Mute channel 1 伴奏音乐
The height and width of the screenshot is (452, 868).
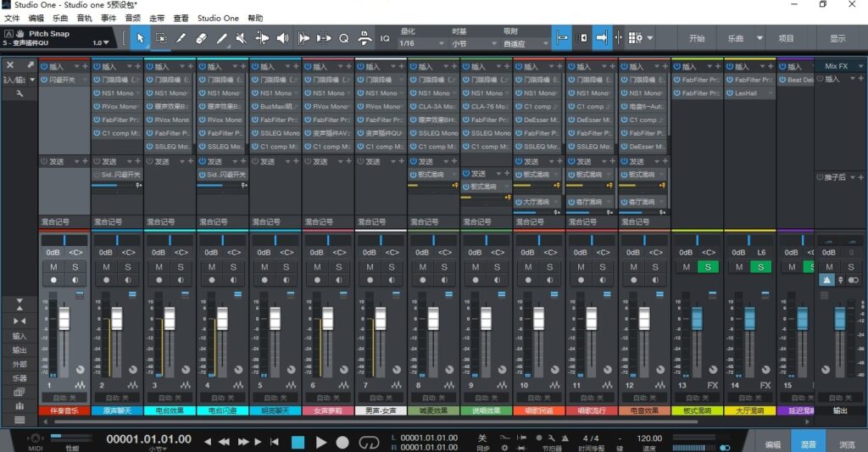click(53, 267)
